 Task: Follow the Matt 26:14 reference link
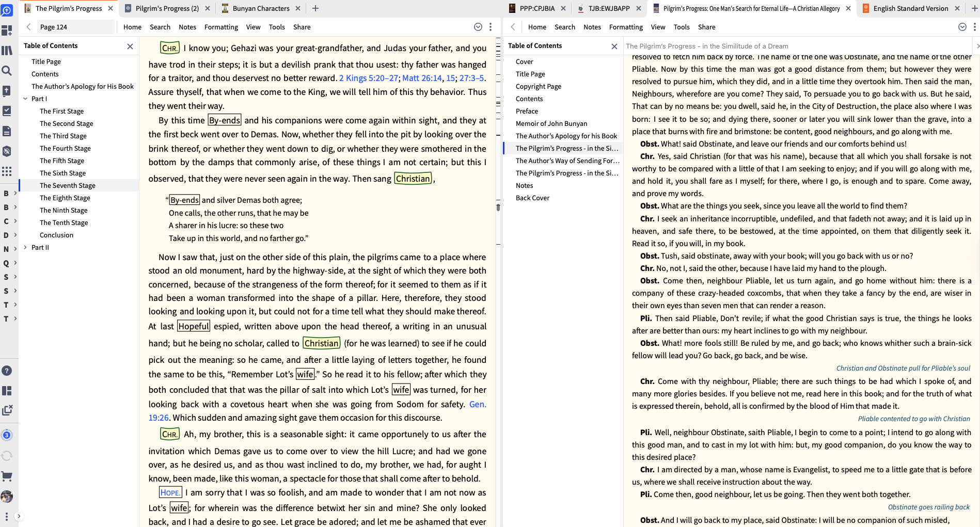(422, 78)
